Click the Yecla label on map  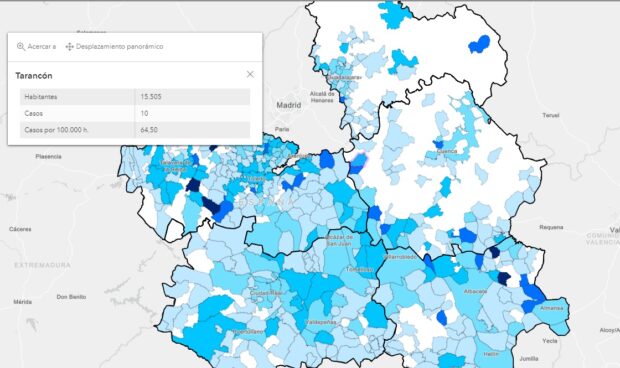(550, 341)
